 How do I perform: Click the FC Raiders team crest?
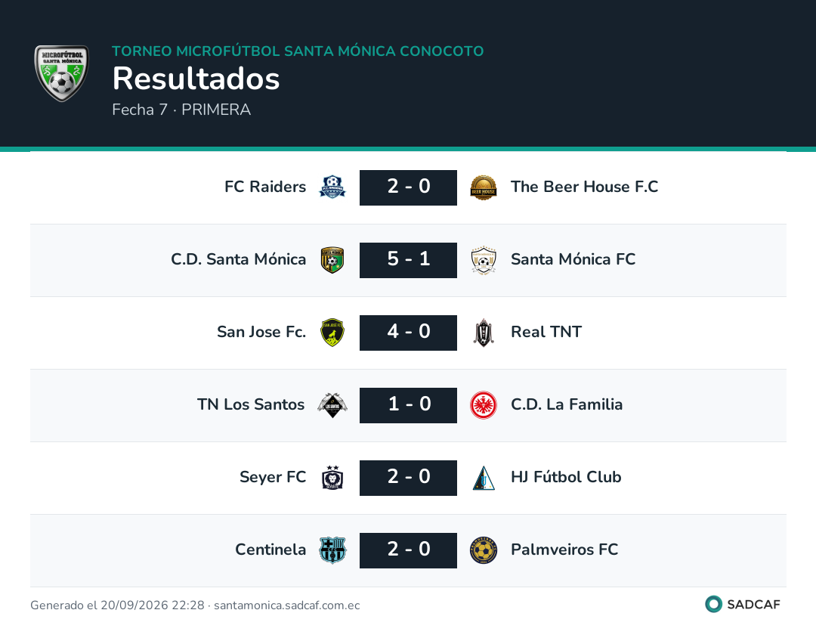click(332, 187)
